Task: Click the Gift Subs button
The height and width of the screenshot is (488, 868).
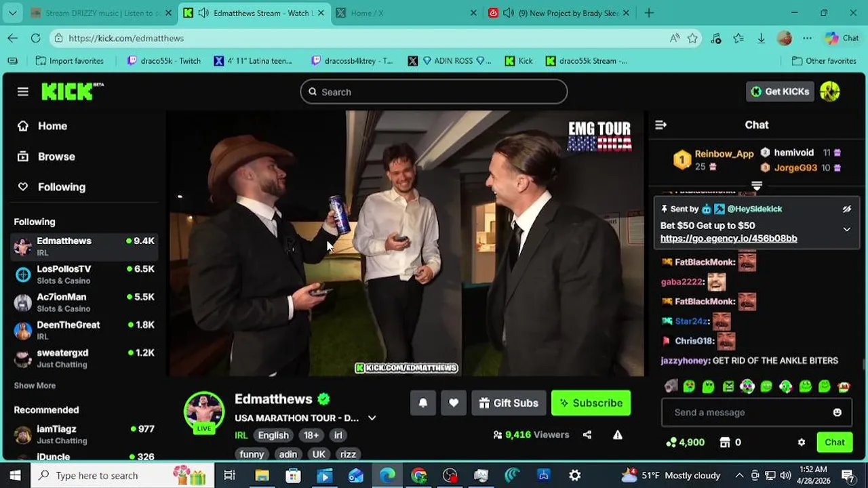Action: (x=509, y=403)
